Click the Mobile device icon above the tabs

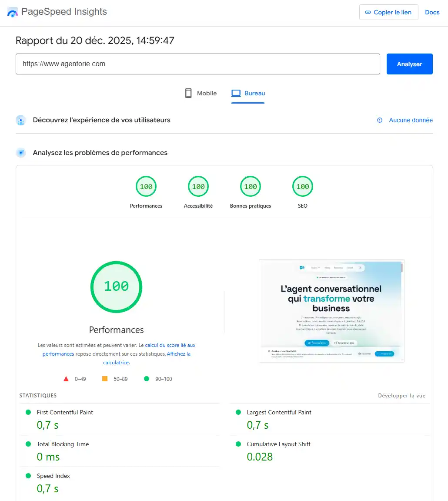(x=188, y=93)
